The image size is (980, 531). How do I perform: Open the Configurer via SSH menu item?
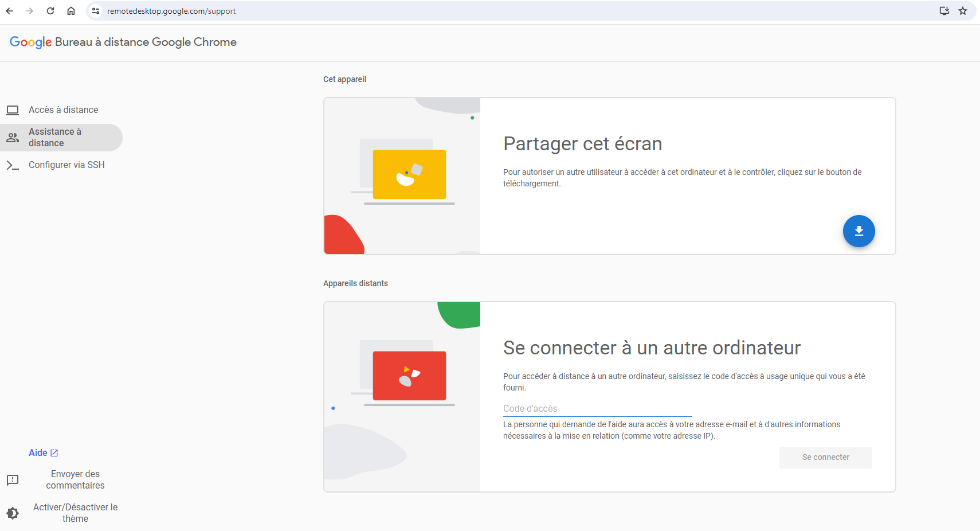click(x=61, y=165)
